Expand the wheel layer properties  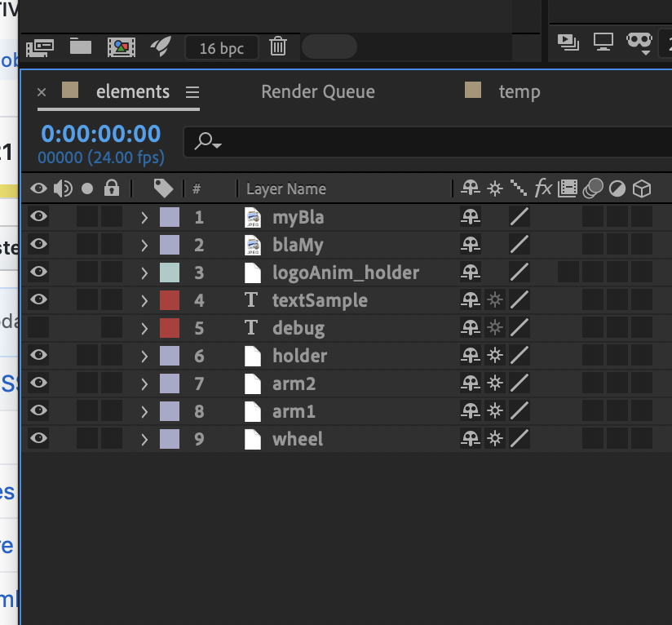(x=144, y=438)
